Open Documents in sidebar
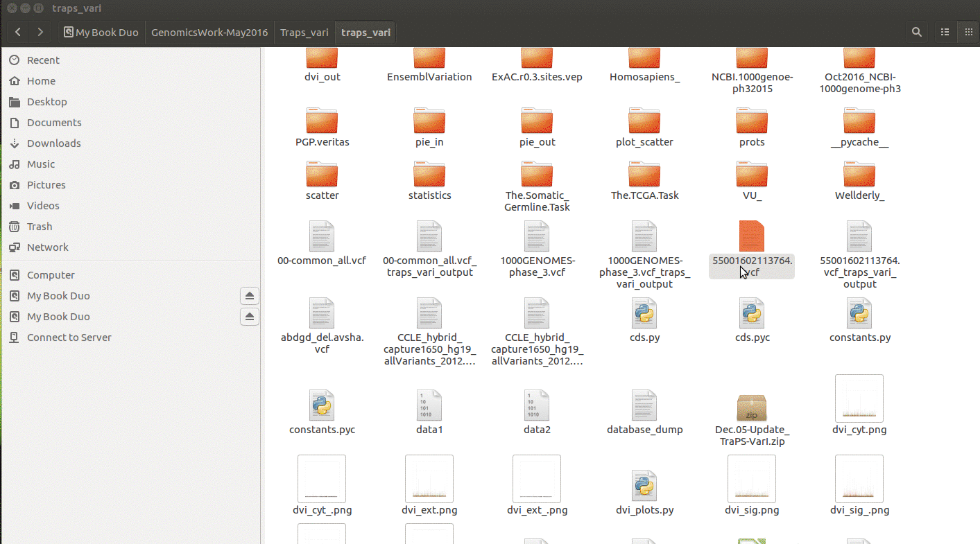Image resolution: width=980 pixels, height=544 pixels. [54, 123]
